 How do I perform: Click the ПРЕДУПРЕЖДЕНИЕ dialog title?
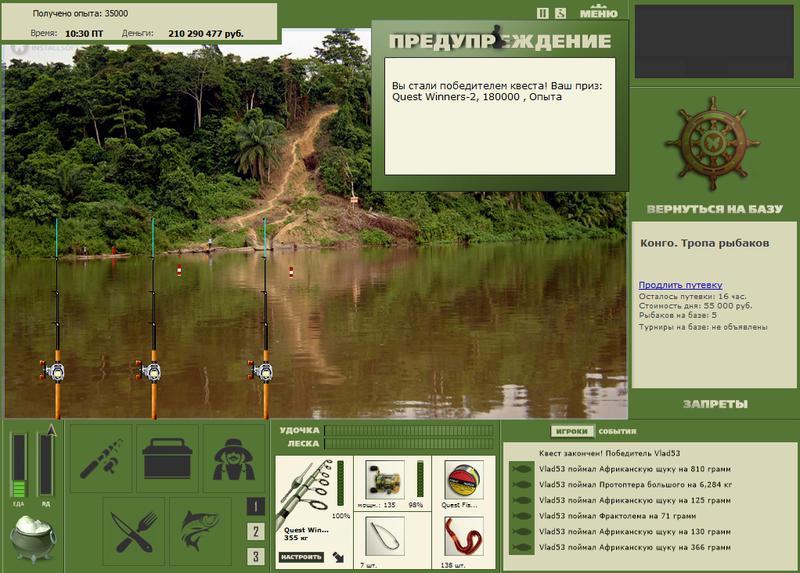[500, 41]
